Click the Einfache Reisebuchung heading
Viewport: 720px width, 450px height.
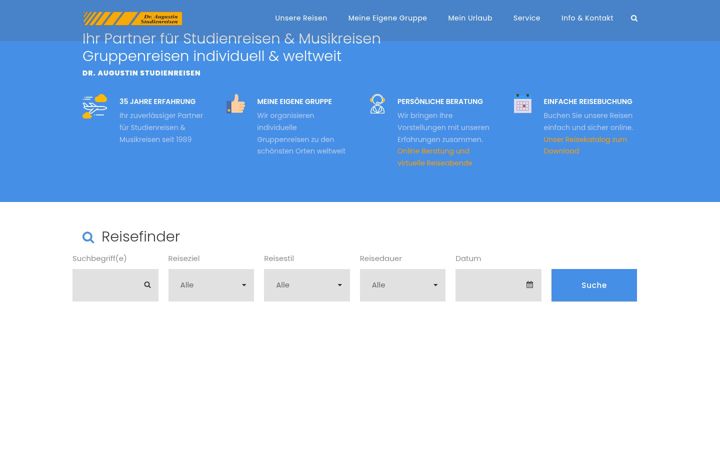[x=588, y=101]
